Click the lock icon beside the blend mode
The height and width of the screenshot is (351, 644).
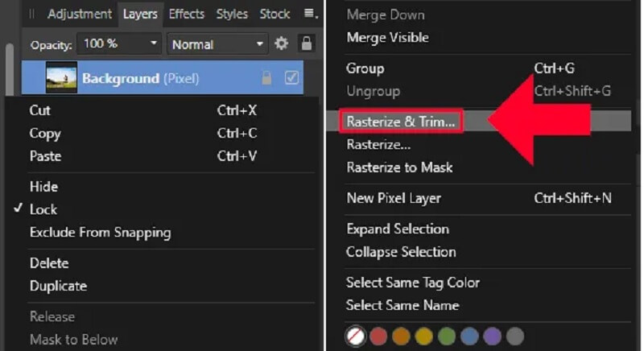pos(306,44)
